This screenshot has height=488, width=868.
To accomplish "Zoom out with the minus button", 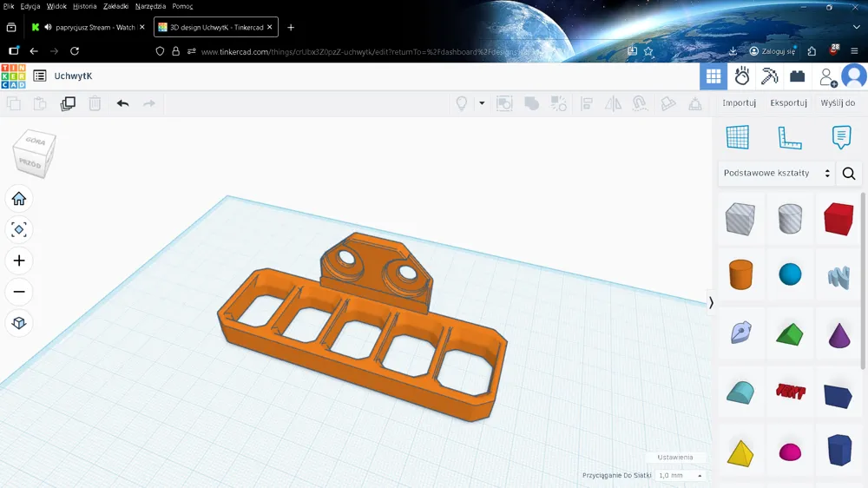I will [19, 292].
